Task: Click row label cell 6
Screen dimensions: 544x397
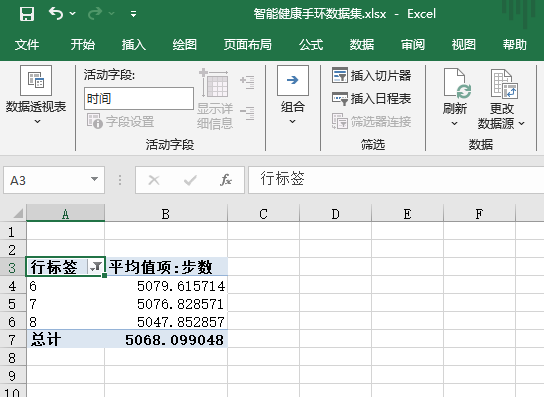Action: click(66, 286)
